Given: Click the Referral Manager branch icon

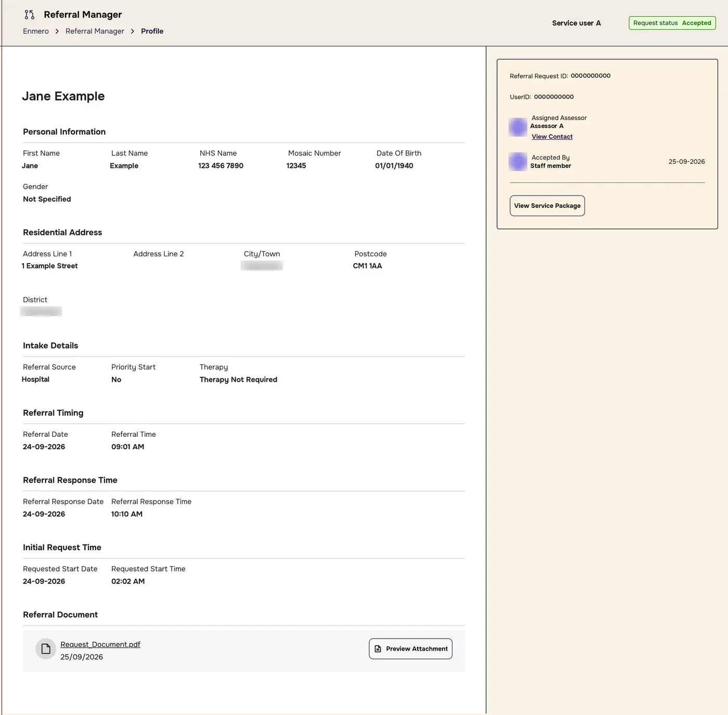Looking at the screenshot, I should [x=30, y=15].
